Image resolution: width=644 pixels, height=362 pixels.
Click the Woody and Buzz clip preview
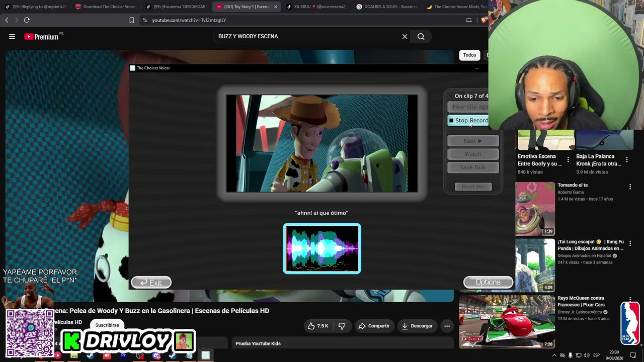[322, 143]
